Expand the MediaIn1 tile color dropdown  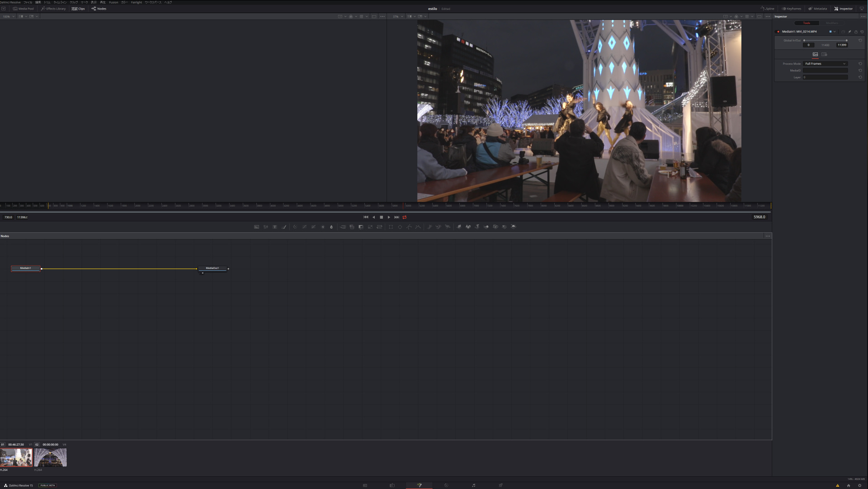(835, 32)
